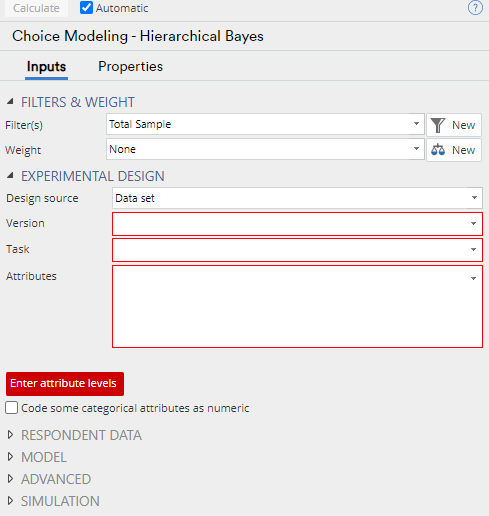Click the Enter attribute levels button

tap(65, 384)
